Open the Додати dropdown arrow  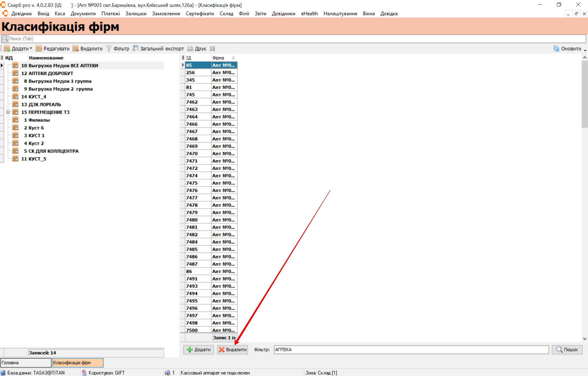[x=31, y=49]
